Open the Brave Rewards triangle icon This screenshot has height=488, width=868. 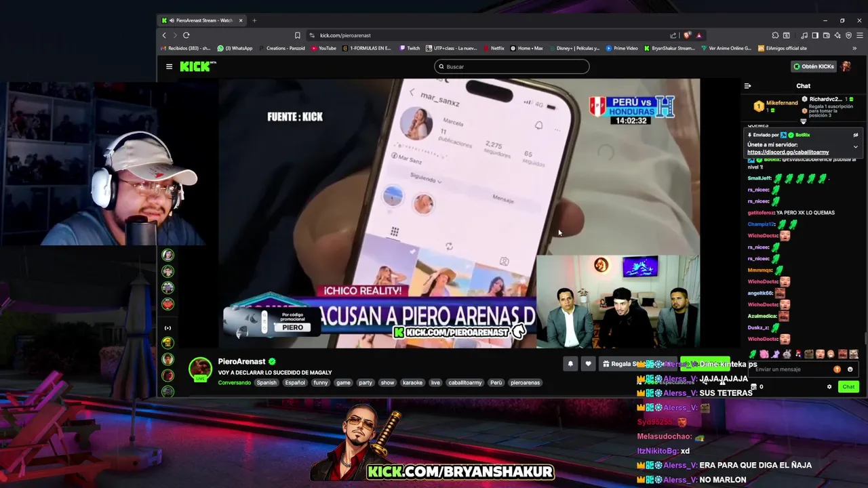(698, 35)
